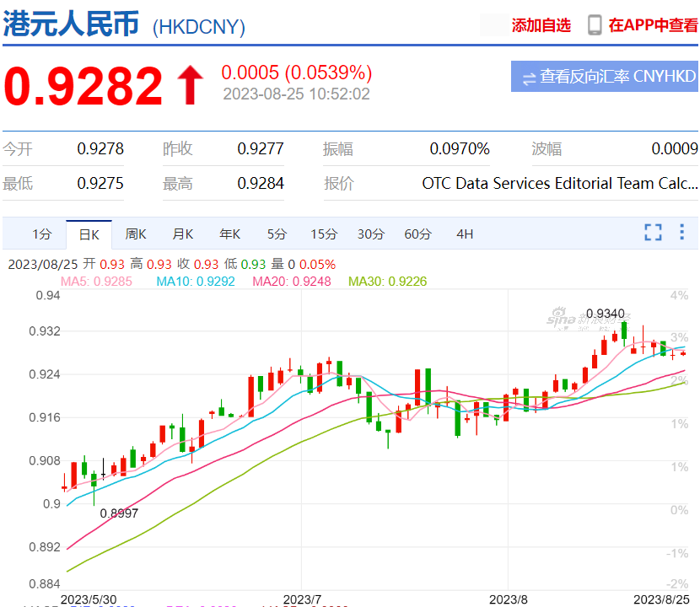The image size is (700, 607).
Task: Click the MA10: 0.9292 legend label
Action: (x=196, y=282)
